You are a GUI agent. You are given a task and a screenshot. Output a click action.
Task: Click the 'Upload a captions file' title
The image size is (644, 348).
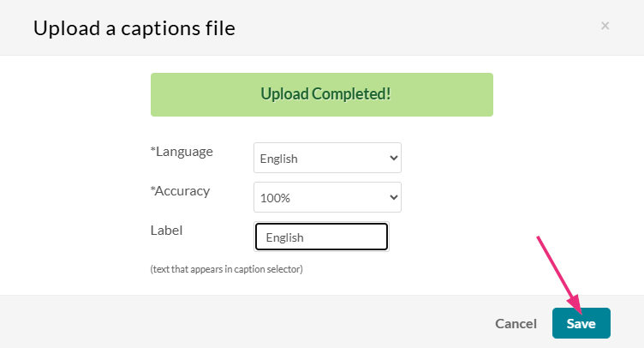[134, 28]
